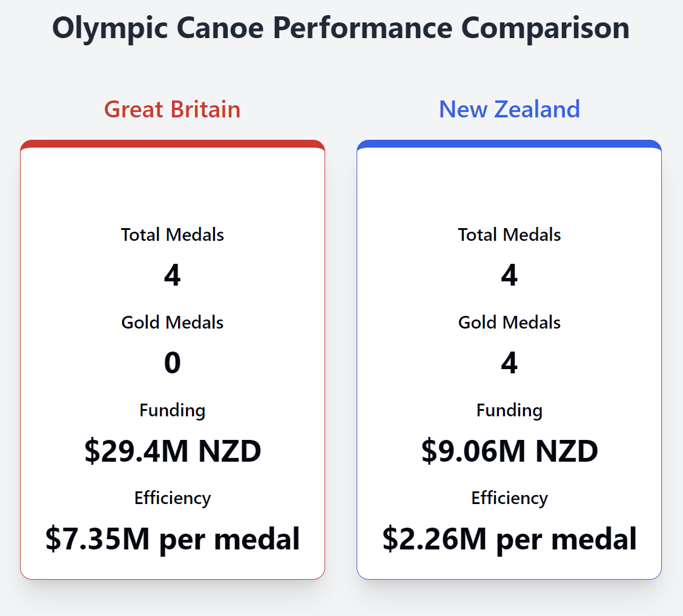Select the $29.4M NZD funding value
Screen dimensions: 683x616
point(172,451)
